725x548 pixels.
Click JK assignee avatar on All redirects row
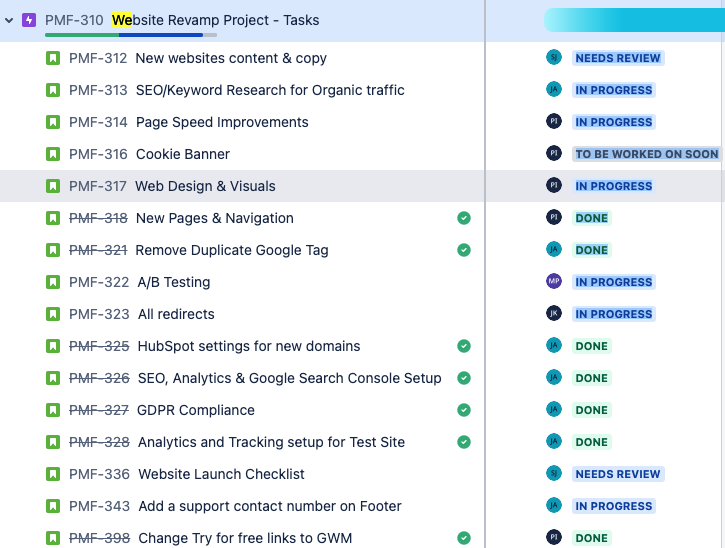554,313
